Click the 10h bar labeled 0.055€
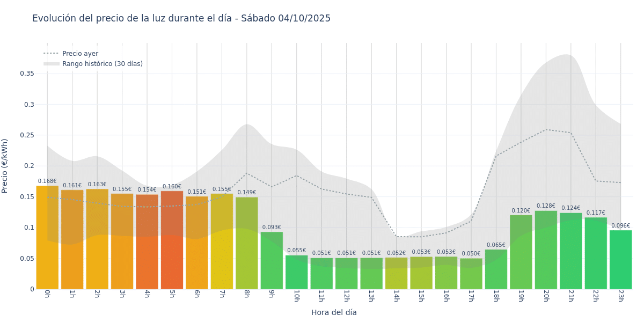644x322 pixels. coord(296,273)
